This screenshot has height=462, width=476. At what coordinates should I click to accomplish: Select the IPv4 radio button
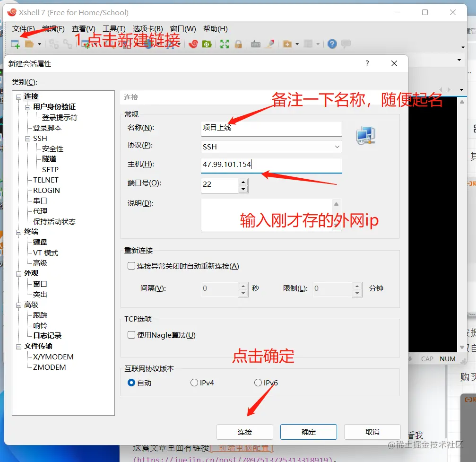click(194, 383)
